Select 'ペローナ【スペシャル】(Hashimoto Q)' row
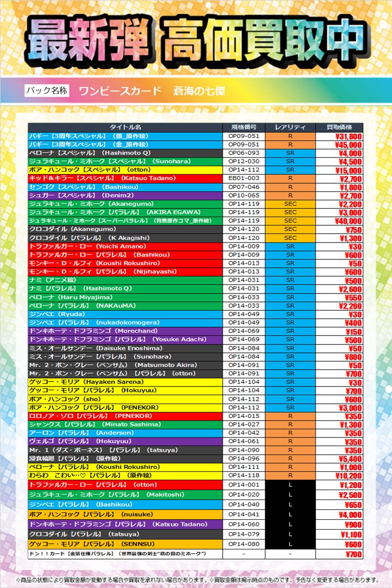The height and width of the screenshot is (588, 392). (x=196, y=153)
